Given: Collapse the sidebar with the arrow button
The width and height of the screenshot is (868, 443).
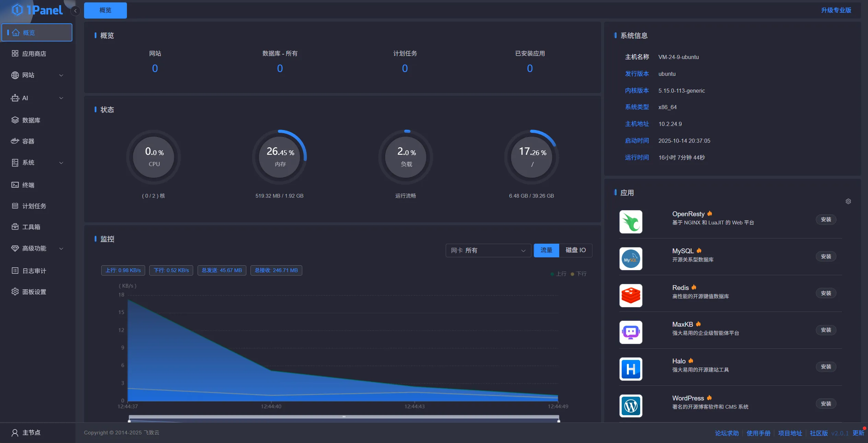Looking at the screenshot, I should [75, 11].
